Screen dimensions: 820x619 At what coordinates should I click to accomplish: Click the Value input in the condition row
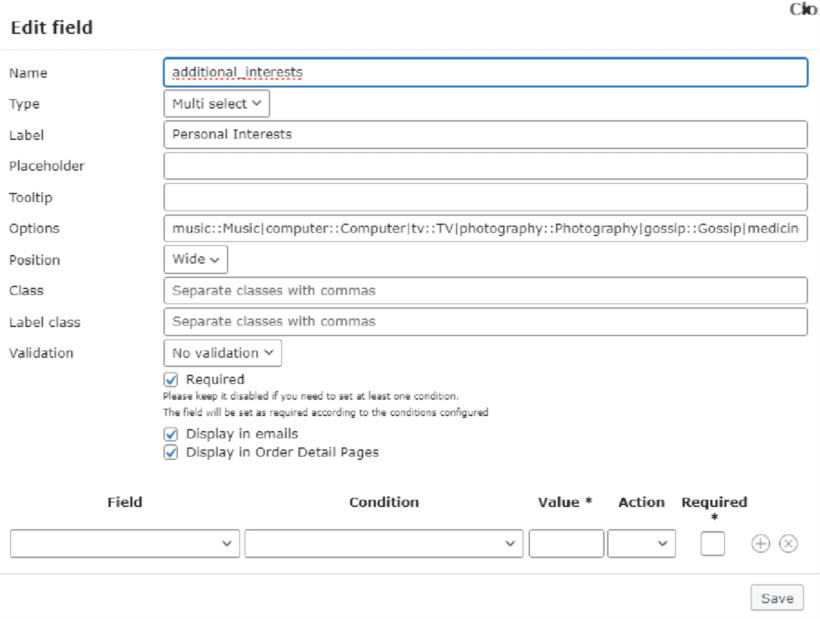pyautogui.click(x=566, y=543)
